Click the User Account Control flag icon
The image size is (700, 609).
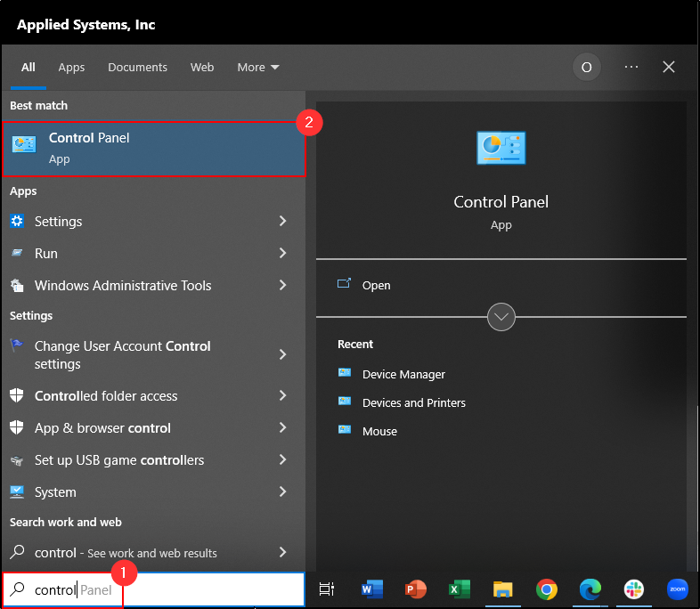(x=17, y=345)
